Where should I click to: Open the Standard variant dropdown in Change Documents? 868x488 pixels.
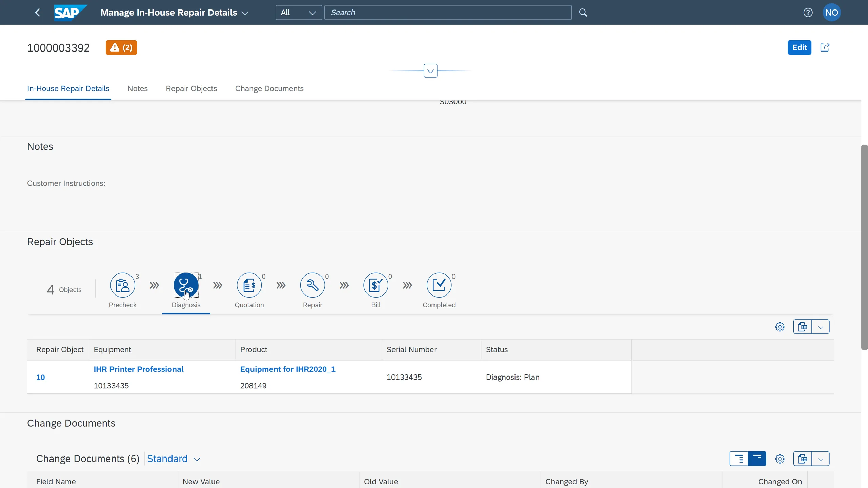174,459
